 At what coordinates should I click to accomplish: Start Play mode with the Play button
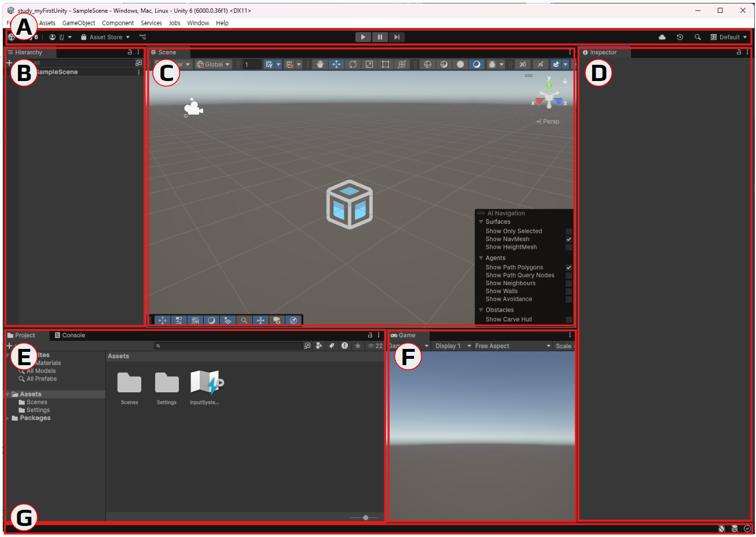[363, 37]
